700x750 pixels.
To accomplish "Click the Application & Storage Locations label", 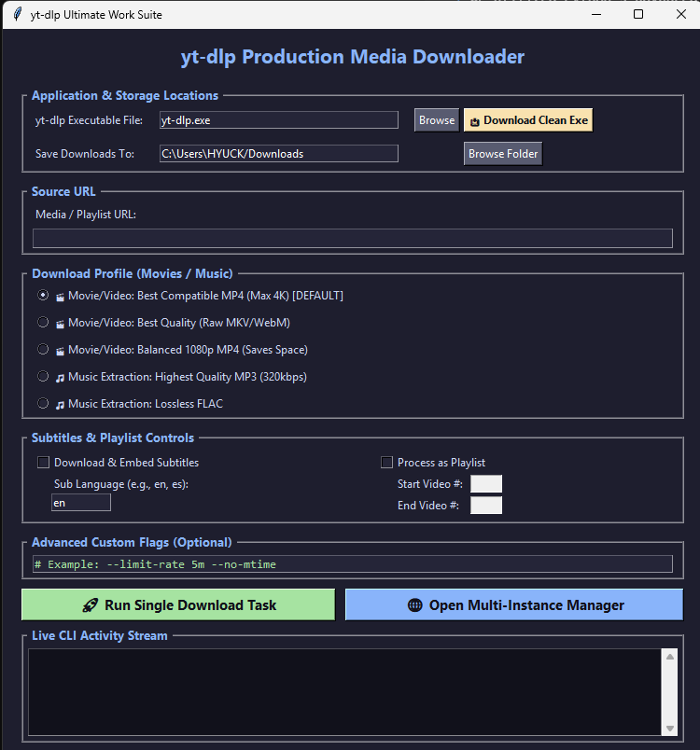I will [125, 95].
